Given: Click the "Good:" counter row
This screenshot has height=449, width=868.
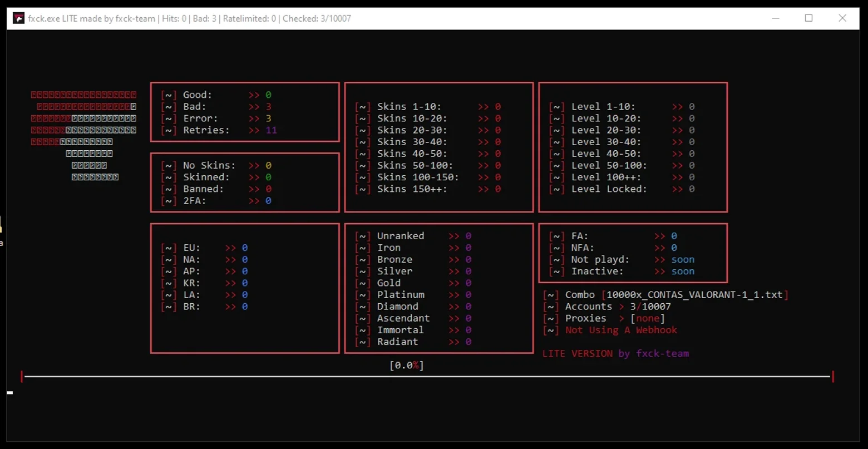Looking at the screenshot, I should click(216, 95).
